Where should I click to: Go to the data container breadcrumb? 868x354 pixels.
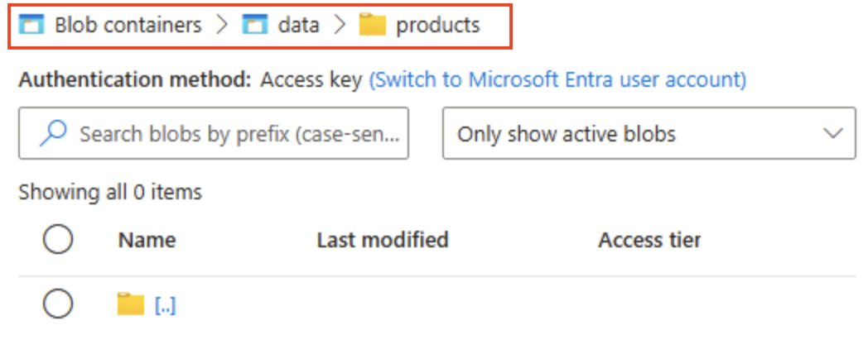pos(298,25)
